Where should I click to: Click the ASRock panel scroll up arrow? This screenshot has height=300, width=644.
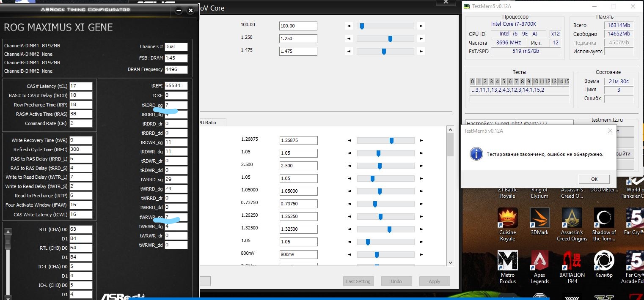click(x=8, y=232)
